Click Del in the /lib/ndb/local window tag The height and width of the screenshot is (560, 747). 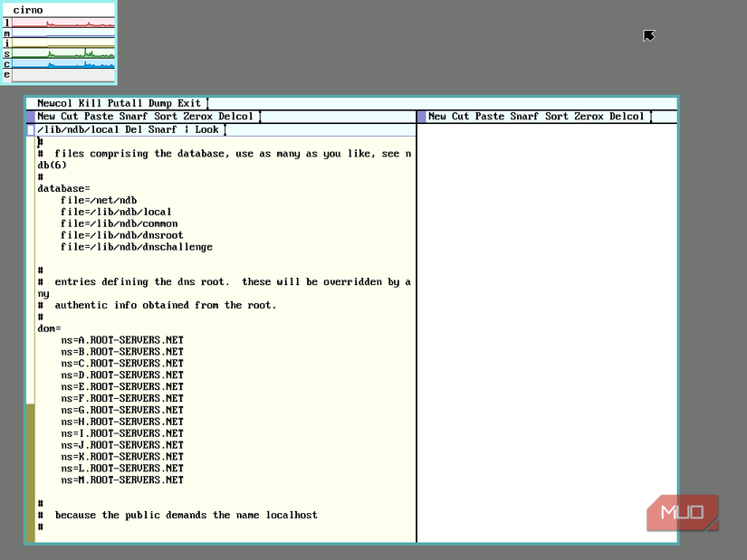click(133, 129)
